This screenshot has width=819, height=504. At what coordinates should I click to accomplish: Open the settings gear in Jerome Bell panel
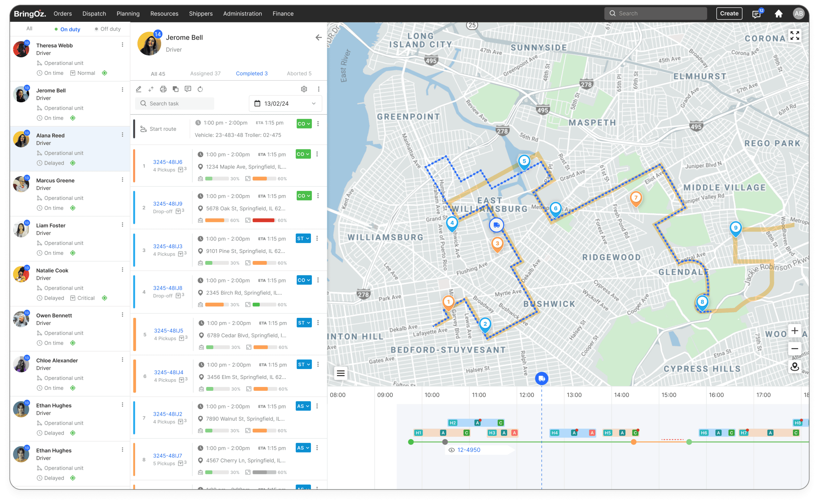pyautogui.click(x=304, y=89)
